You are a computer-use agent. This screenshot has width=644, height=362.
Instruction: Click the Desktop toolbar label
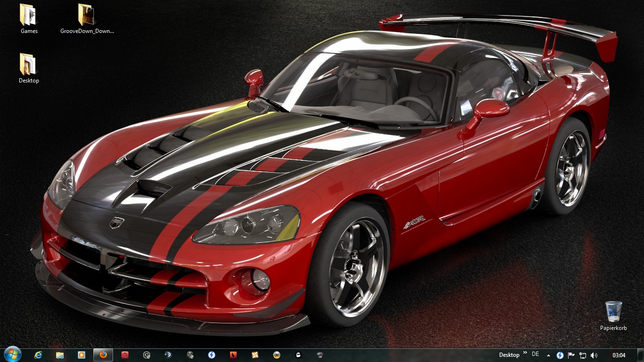(509, 355)
